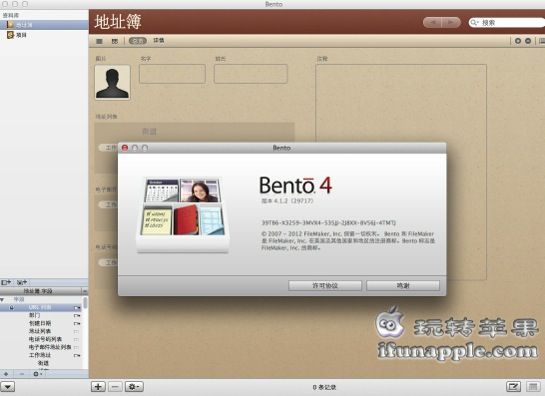Click the 许可协议 button in About dialog
Screen dimensions: 545x396
pyautogui.click(x=325, y=285)
